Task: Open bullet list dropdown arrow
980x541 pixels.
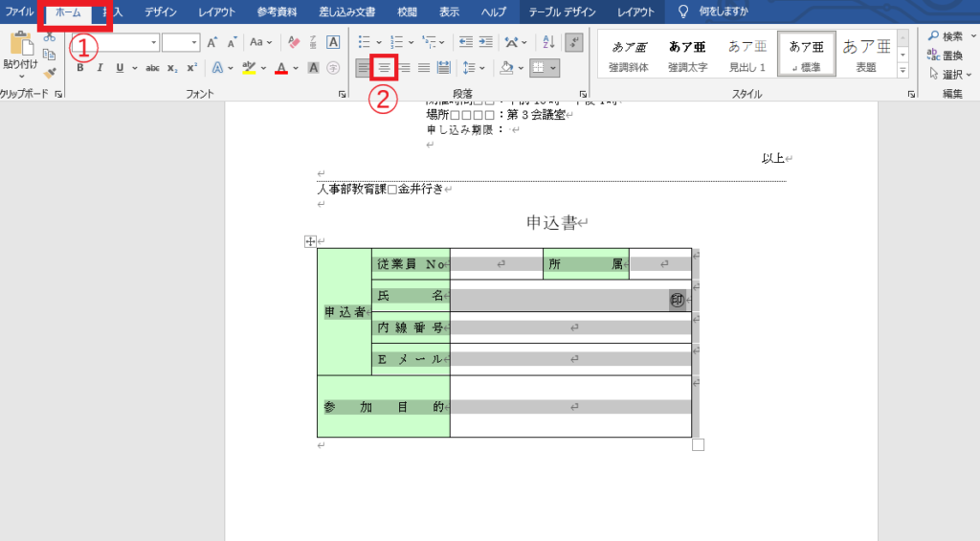Action: coord(379,42)
